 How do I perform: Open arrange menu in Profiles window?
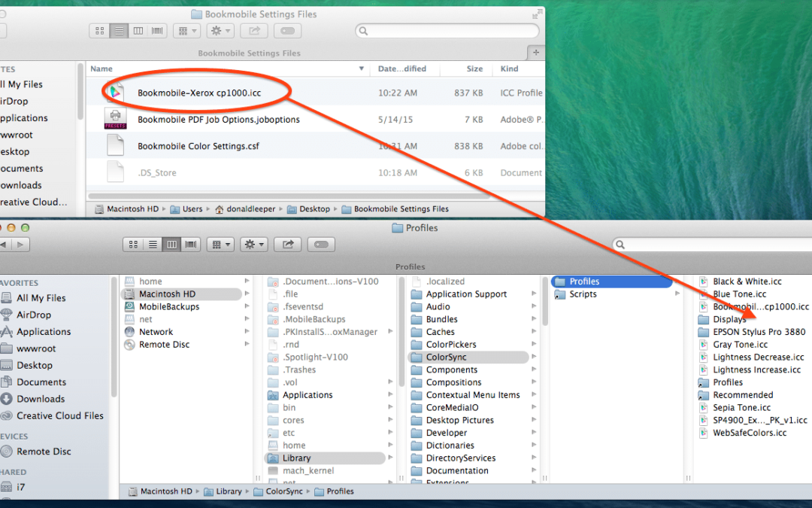click(220, 245)
